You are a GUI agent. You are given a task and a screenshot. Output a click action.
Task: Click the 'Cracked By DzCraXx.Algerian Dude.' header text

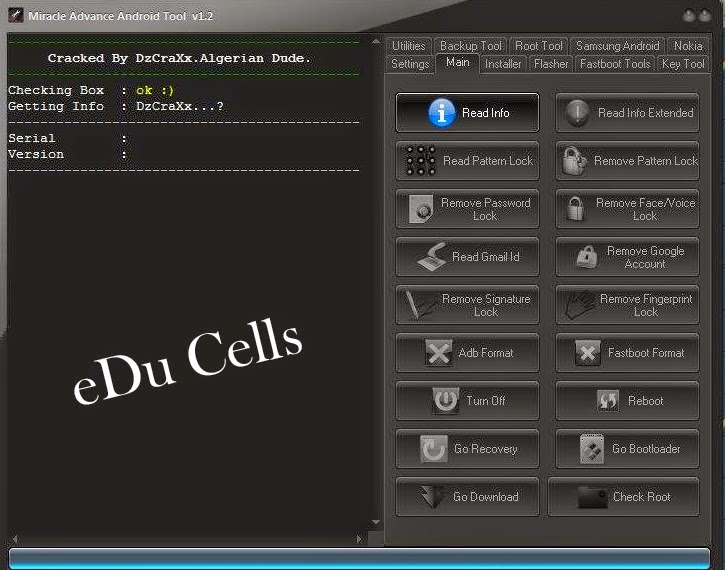tap(179, 58)
